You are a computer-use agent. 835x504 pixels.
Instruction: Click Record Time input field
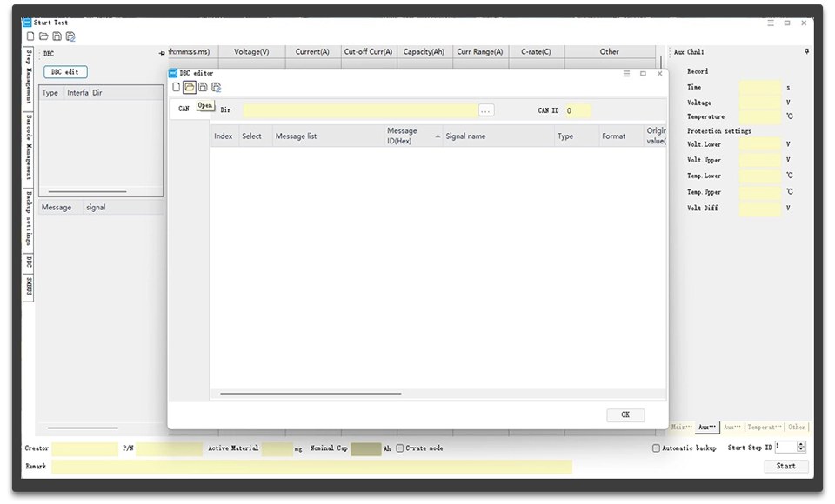(760, 87)
